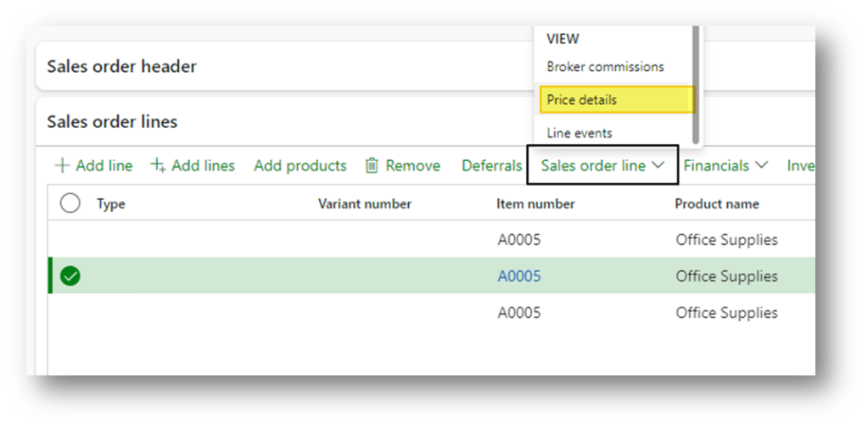
Task: Toggle the green checkmark on selected row
Action: tap(70, 276)
